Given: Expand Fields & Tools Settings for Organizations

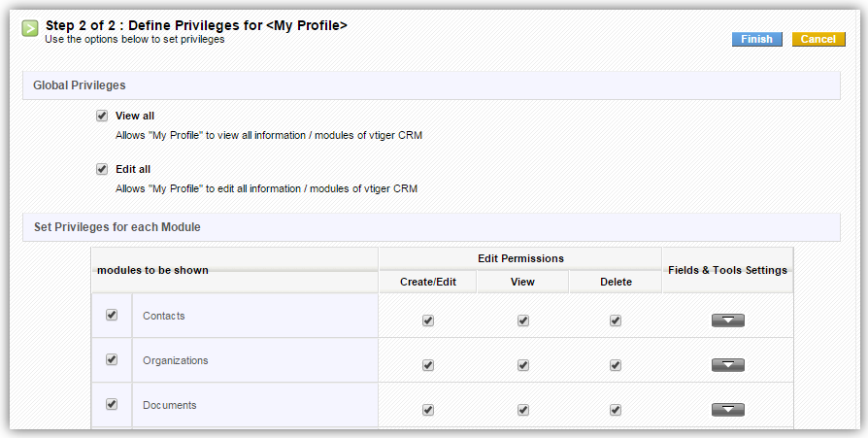Looking at the screenshot, I should 727,365.
